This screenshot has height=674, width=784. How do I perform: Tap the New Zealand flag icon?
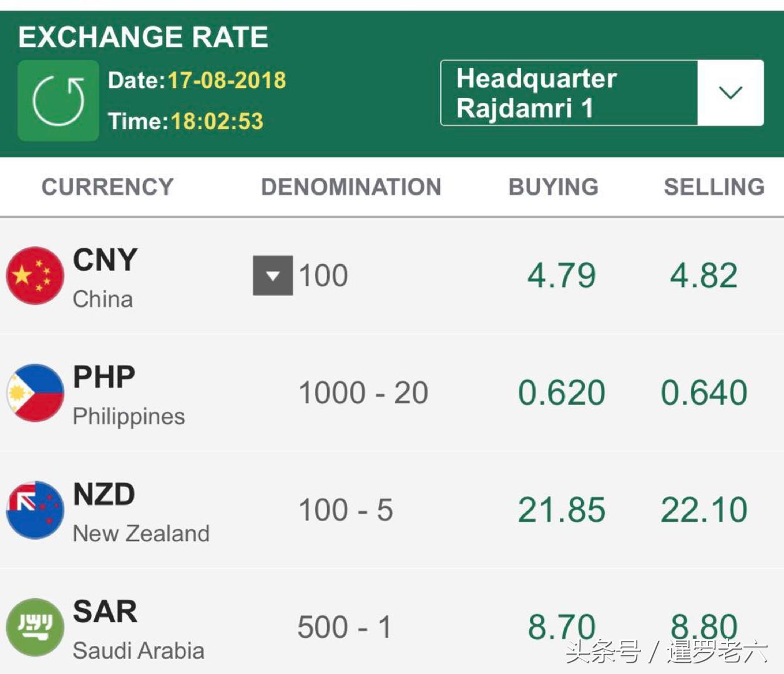coord(35,510)
